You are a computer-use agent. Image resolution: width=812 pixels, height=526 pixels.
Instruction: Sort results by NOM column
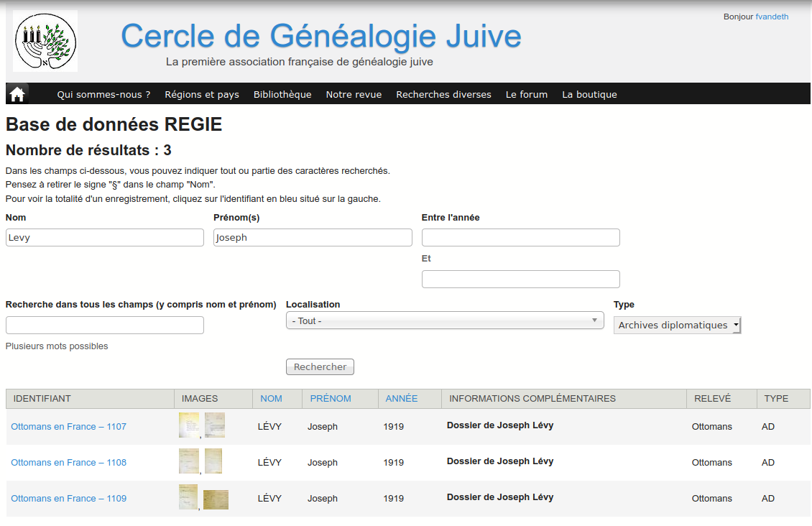point(271,399)
